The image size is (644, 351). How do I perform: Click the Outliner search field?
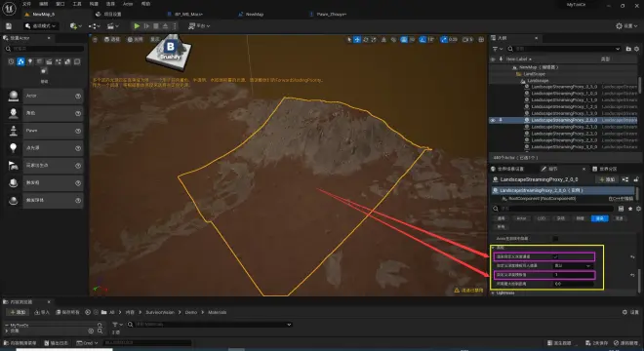coord(564,49)
